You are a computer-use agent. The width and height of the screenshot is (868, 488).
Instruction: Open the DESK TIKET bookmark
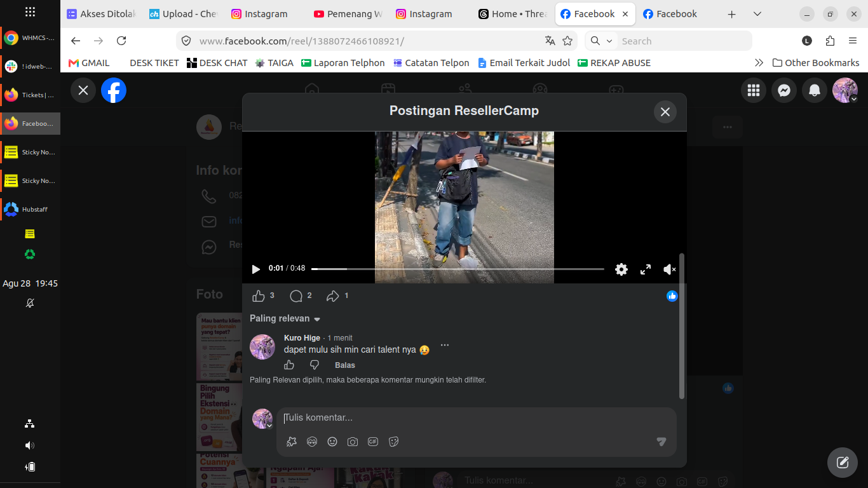pyautogui.click(x=154, y=63)
